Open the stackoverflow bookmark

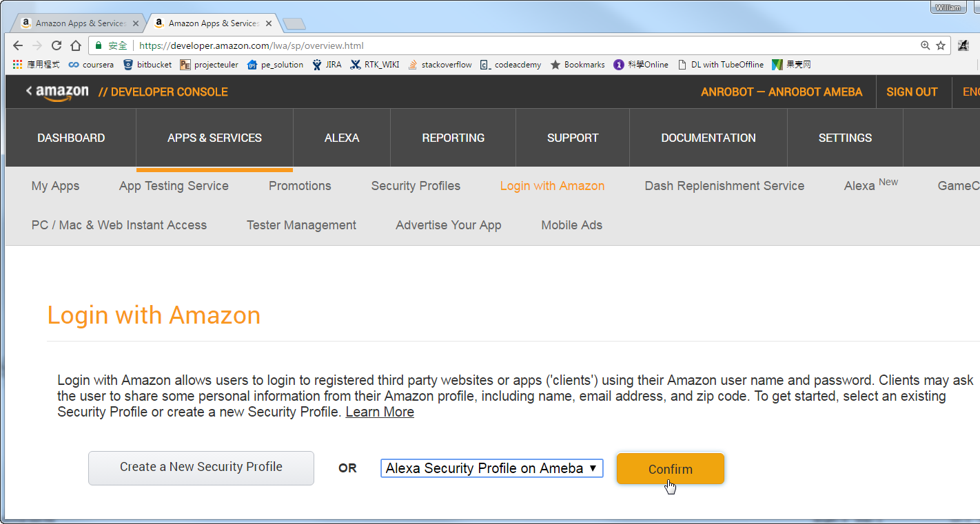coord(440,65)
